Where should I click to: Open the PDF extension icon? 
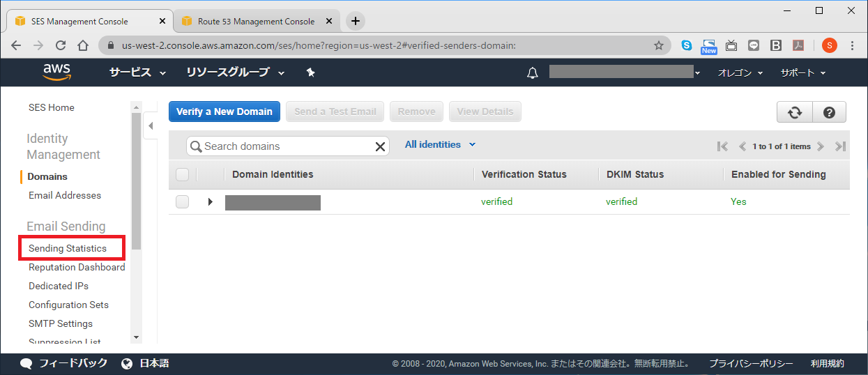pyautogui.click(x=798, y=45)
